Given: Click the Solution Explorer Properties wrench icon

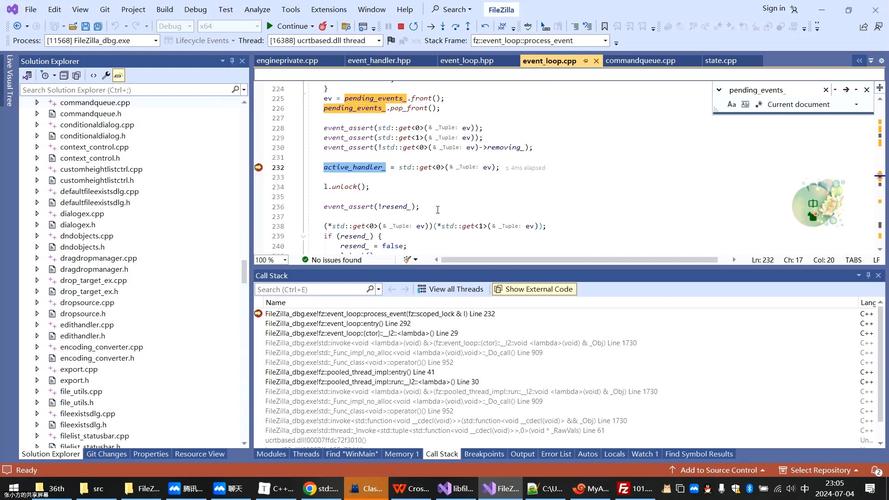Looking at the screenshot, I should (x=105, y=75).
